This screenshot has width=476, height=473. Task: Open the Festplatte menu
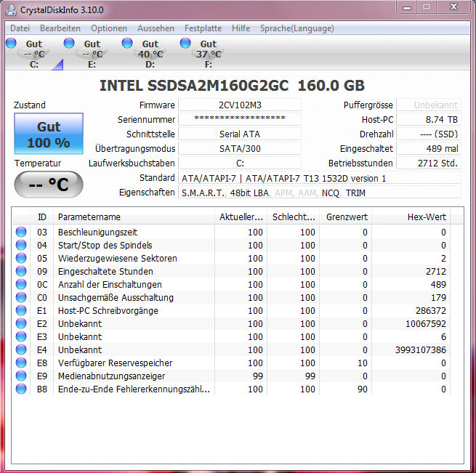point(203,28)
